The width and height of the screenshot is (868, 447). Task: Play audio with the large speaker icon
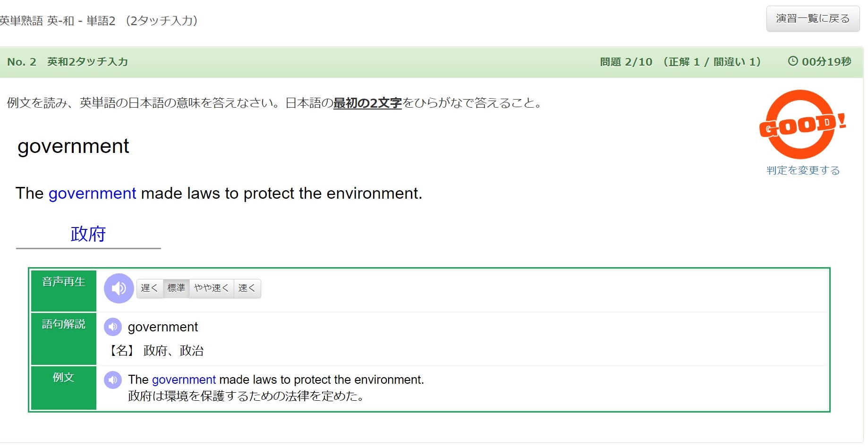coord(119,288)
